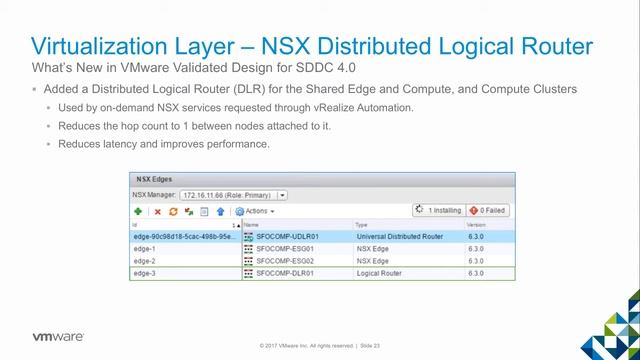Click the vmware logo on the slide

[x=58, y=337]
